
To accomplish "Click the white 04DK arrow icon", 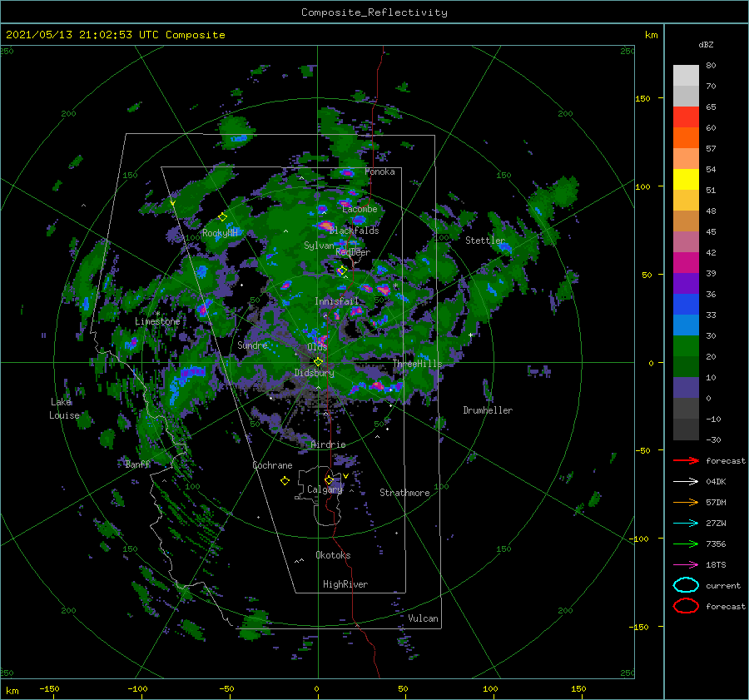I will (686, 481).
